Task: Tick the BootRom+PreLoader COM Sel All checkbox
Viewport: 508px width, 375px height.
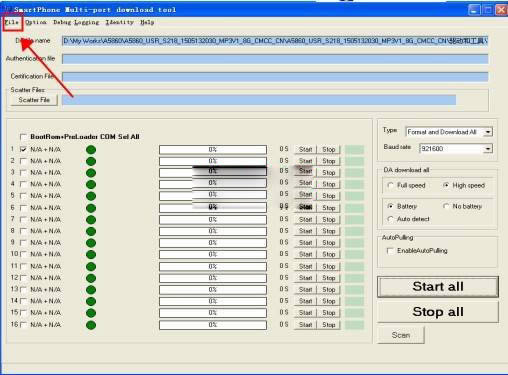Action: click(23, 137)
